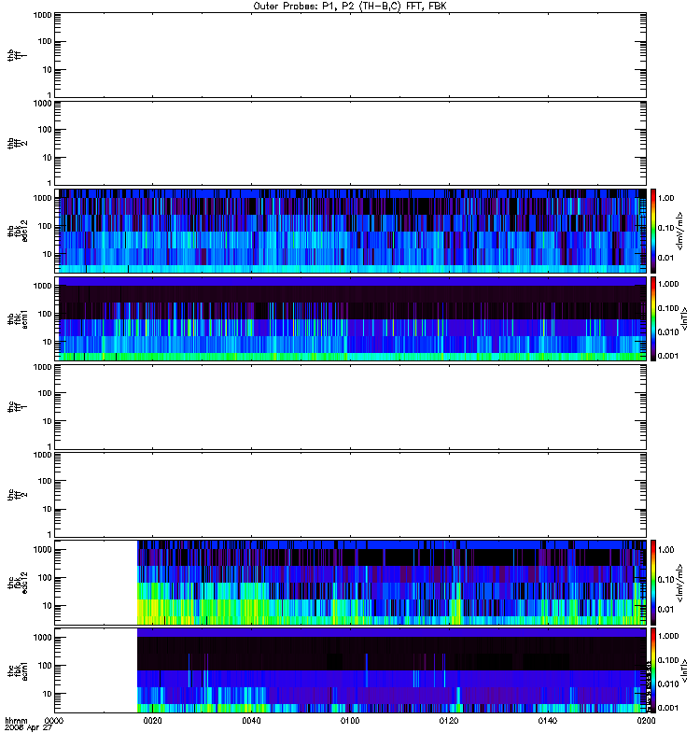Screen dimensions: 700x747
Task: Click the "100" y-axis tick of thb fbk scm1 panel
Action: [x=45, y=314]
